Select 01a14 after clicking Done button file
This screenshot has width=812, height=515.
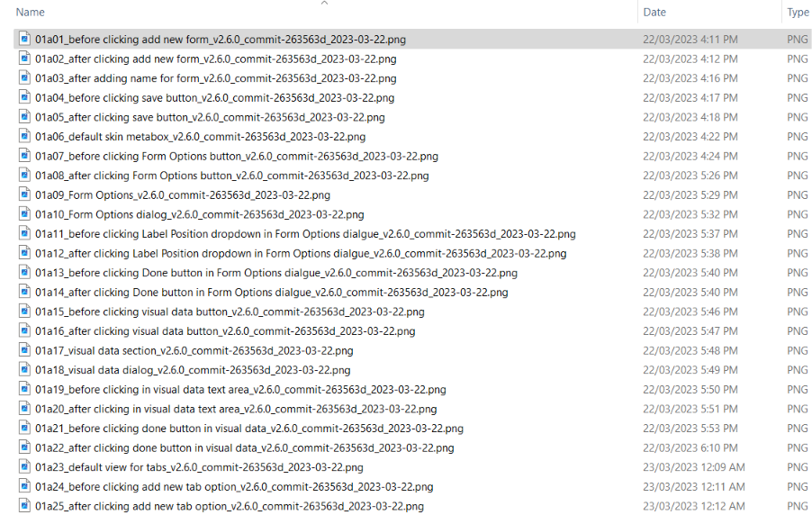click(x=271, y=293)
